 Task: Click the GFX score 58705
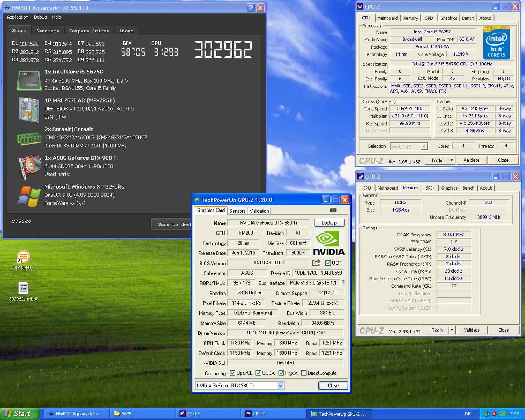pos(133,52)
